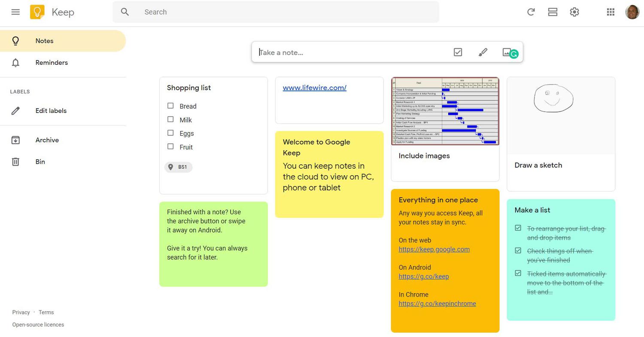Click the 'Include images' note title
Viewport: 644px width, 337px height.
click(x=424, y=156)
